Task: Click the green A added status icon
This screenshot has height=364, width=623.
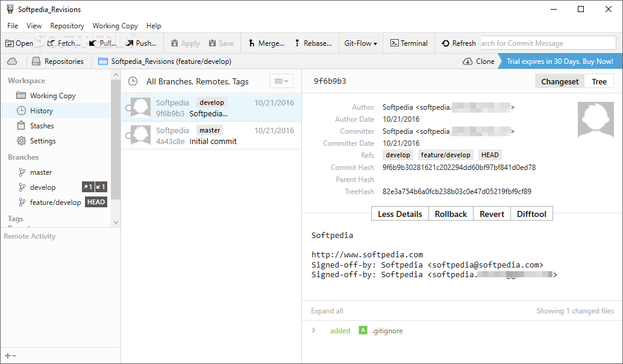Action: pos(363,330)
